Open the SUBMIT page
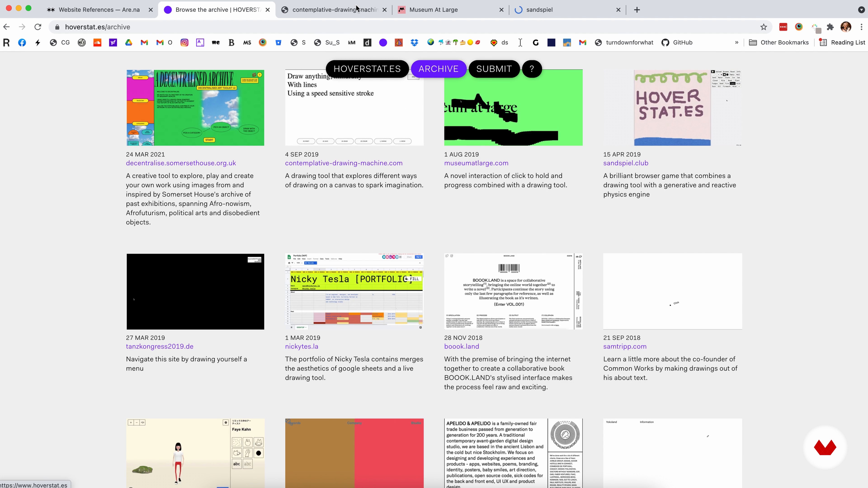The height and width of the screenshot is (488, 868). [494, 69]
